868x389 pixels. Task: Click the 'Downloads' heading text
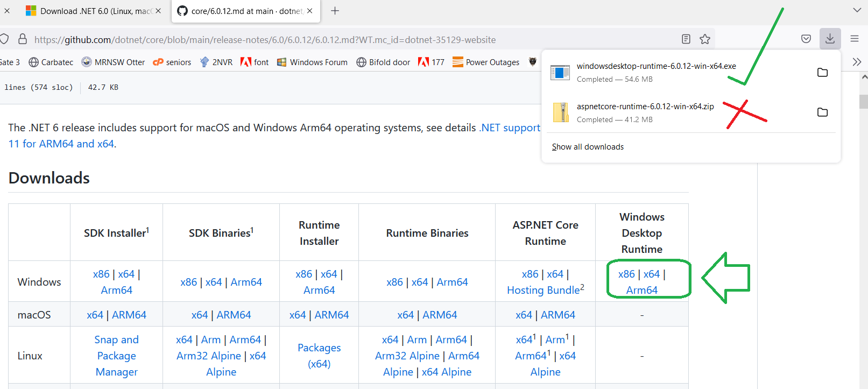(49, 178)
